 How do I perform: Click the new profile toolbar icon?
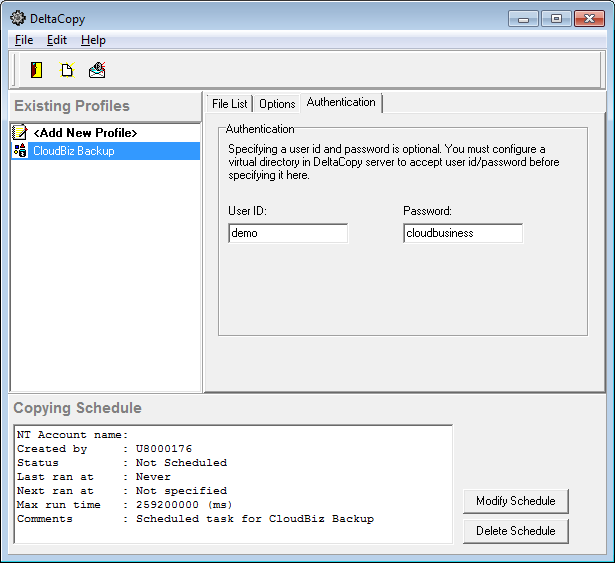point(67,70)
